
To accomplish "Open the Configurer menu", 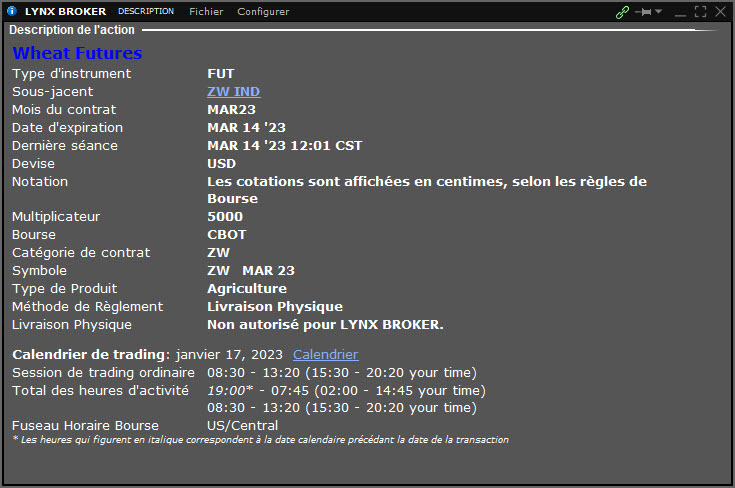I will pyautogui.click(x=263, y=12).
